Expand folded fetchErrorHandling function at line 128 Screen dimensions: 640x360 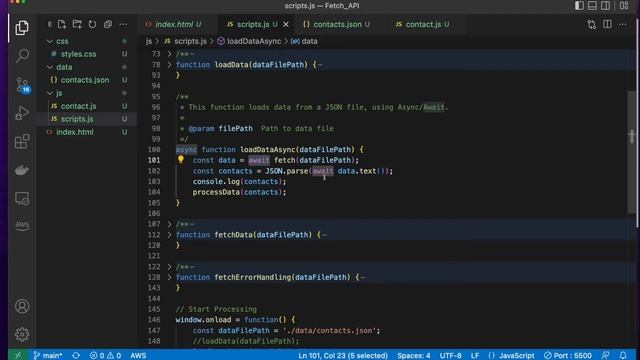pyautogui.click(x=169, y=277)
